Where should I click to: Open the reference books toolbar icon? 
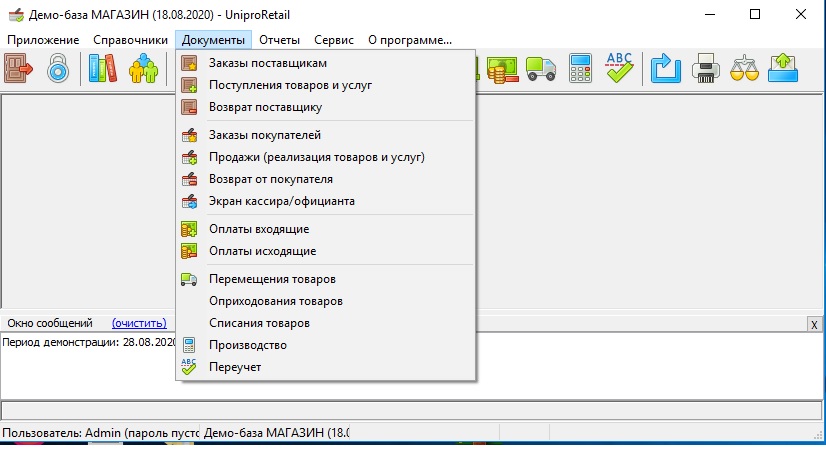[x=103, y=68]
